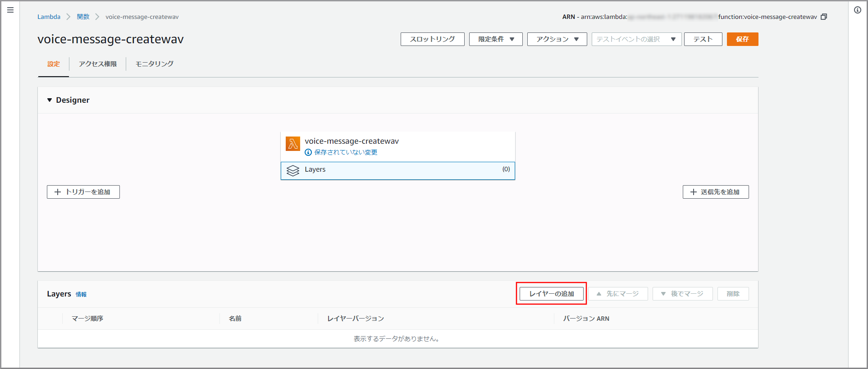The width and height of the screenshot is (868, 369).
Task: Open the 限定条件 dropdown
Action: 496,39
